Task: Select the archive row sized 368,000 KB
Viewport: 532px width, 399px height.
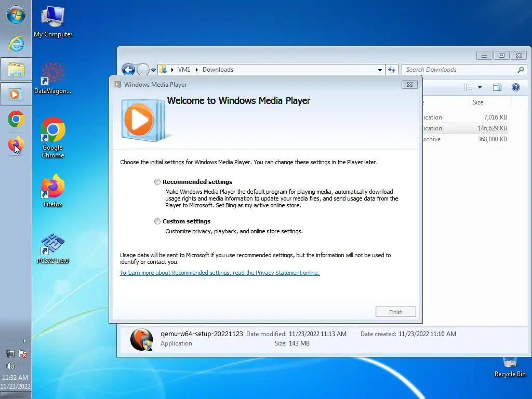Action: pyautogui.click(x=465, y=139)
